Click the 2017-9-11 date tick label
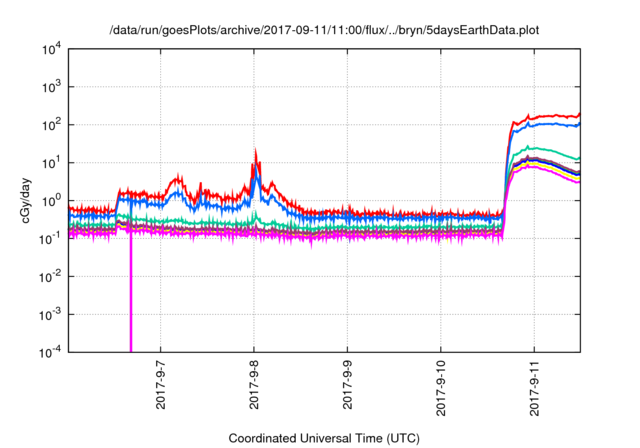This screenshot has height=448, width=640. pyautogui.click(x=534, y=388)
